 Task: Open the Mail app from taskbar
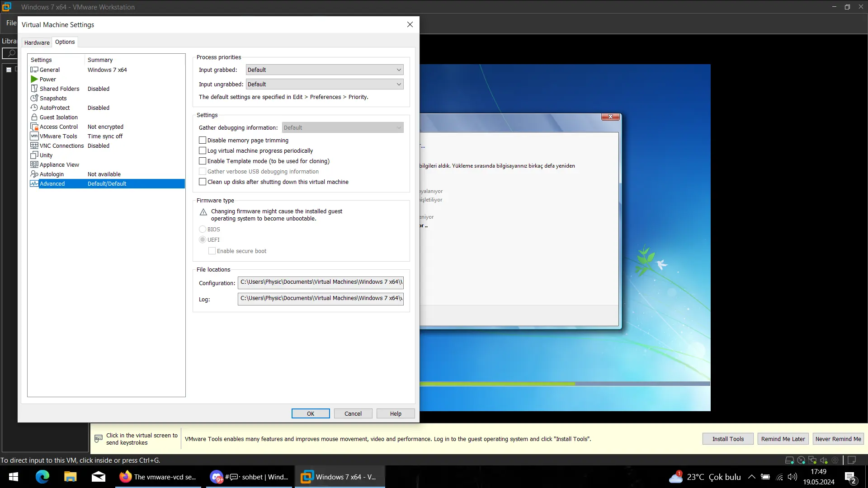[x=98, y=477]
